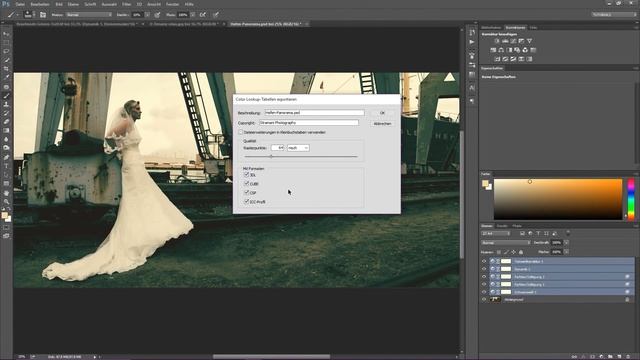The height and width of the screenshot is (360, 640).
Task: Select the Move tool
Action: [6, 34]
